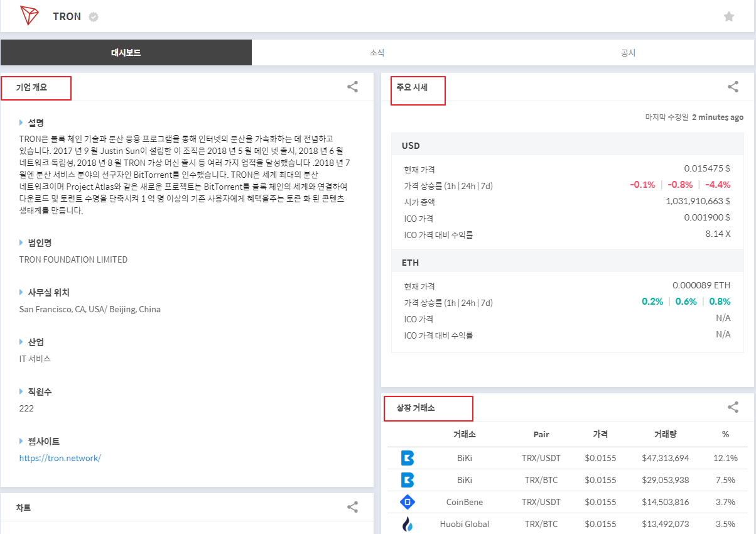Viewport: 756px width, 534px height.
Task: Click the $47,313,694 volume cell
Action: [x=666, y=458]
